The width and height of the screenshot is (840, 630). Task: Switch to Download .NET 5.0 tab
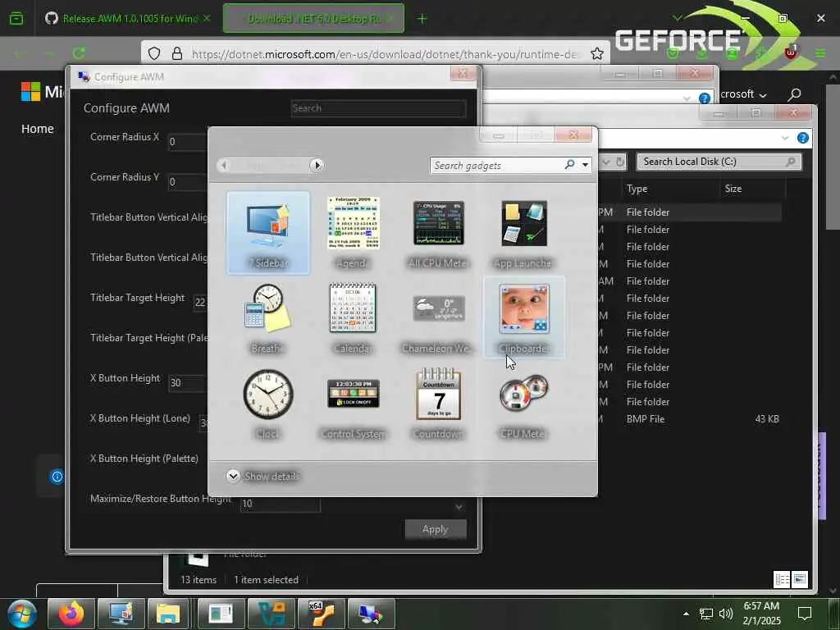point(313,19)
